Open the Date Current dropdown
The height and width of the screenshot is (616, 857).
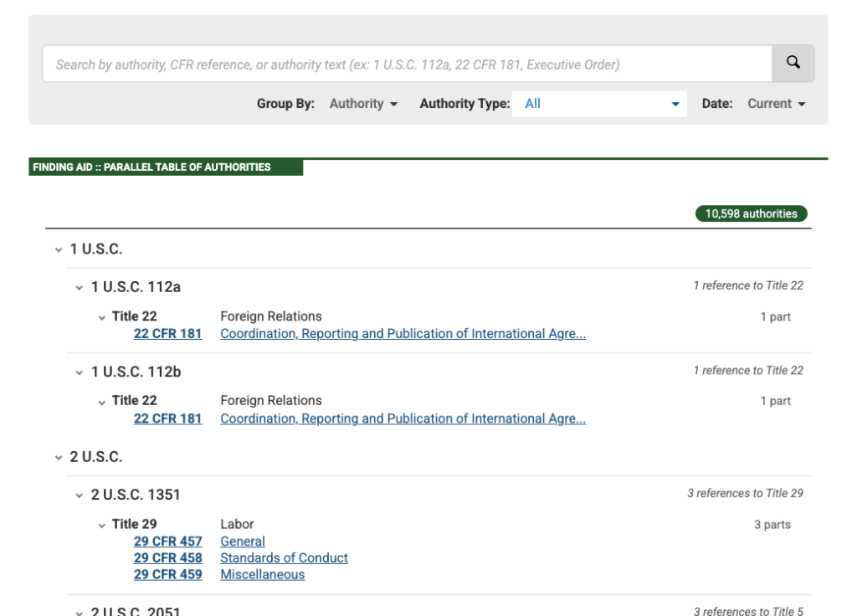776,104
